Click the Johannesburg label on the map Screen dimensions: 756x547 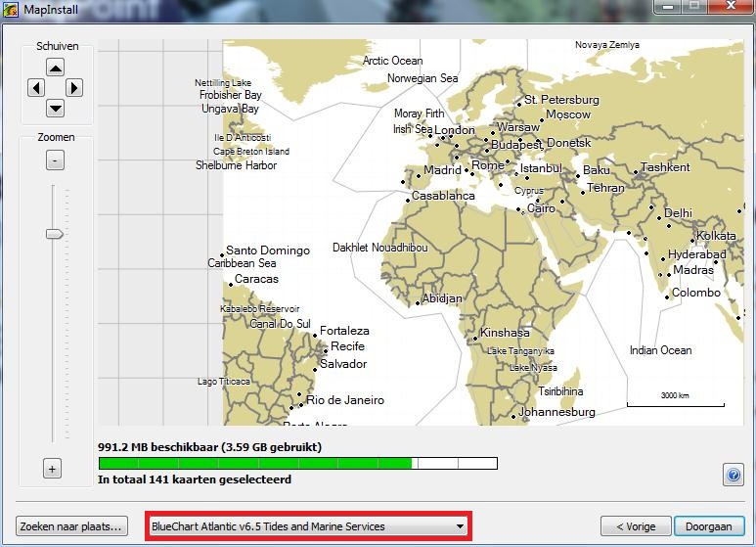(556, 412)
